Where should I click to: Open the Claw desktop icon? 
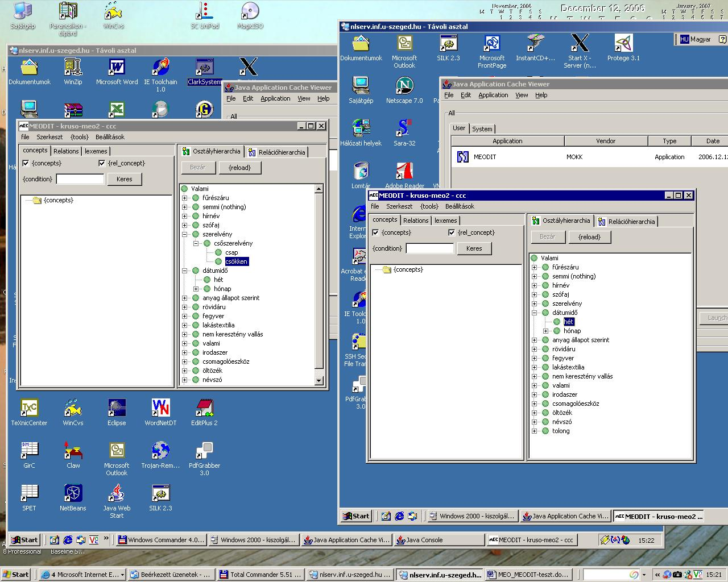click(73, 455)
